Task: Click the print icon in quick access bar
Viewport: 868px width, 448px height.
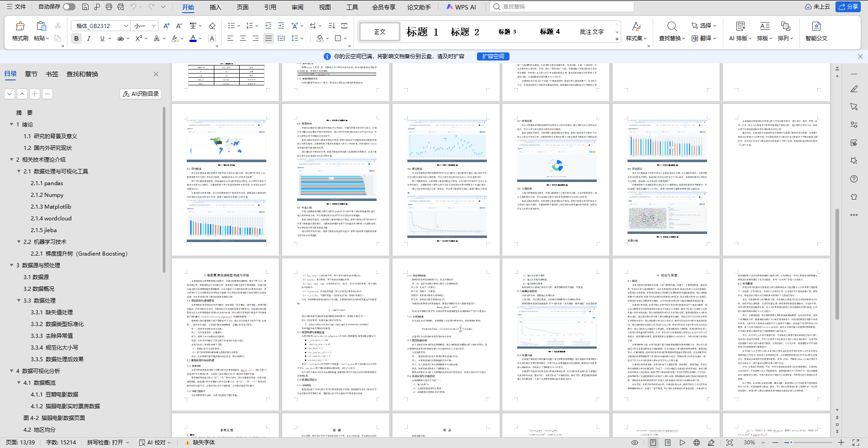Action: click(109, 7)
